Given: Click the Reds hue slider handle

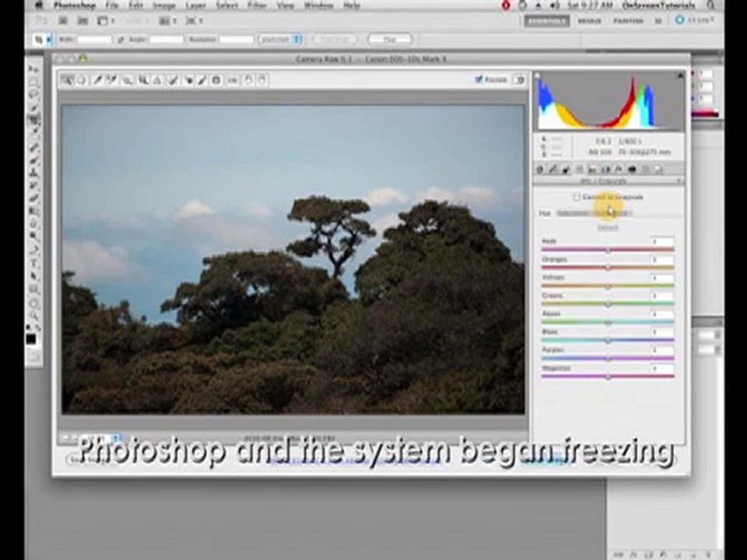Looking at the screenshot, I should [x=608, y=250].
